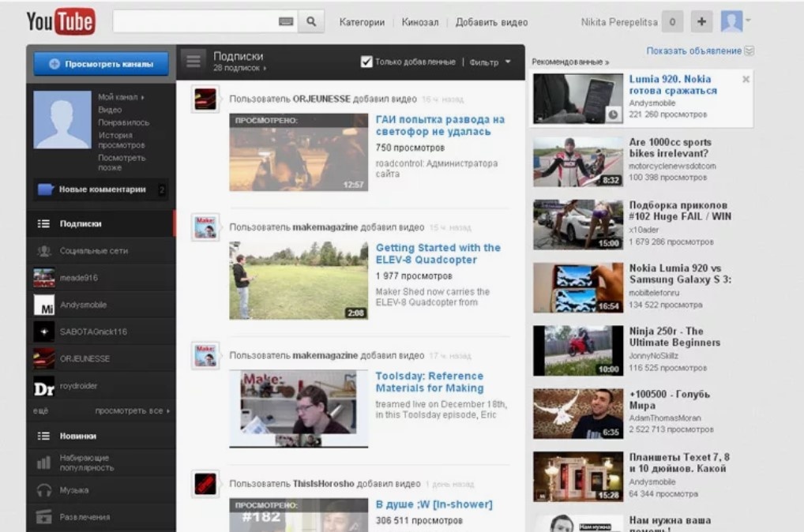
Task: Select Подписки in the sidebar
Action: 101,223
